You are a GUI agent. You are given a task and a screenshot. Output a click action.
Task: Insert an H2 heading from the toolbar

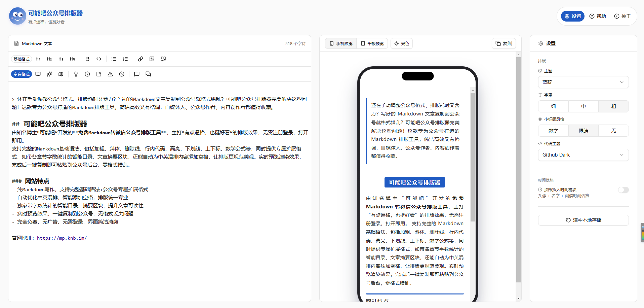[49, 59]
